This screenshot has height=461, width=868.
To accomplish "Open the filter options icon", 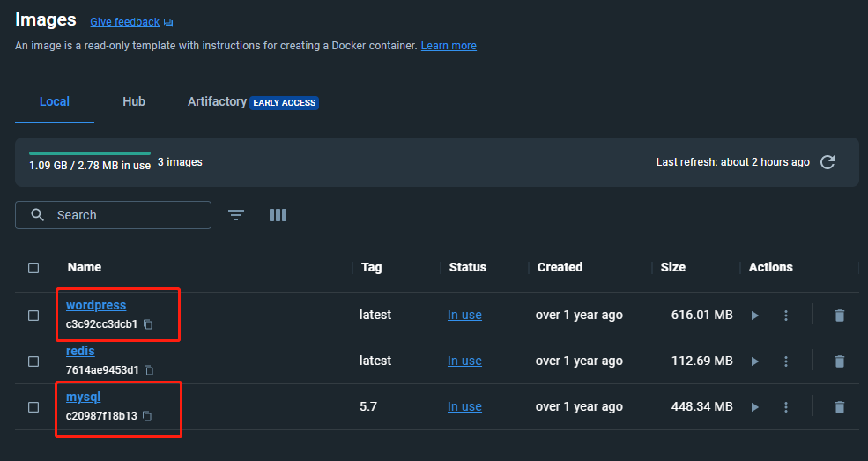I will pyautogui.click(x=236, y=215).
